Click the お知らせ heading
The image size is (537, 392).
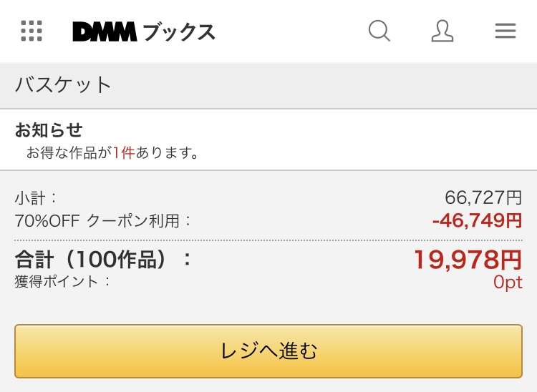point(49,130)
